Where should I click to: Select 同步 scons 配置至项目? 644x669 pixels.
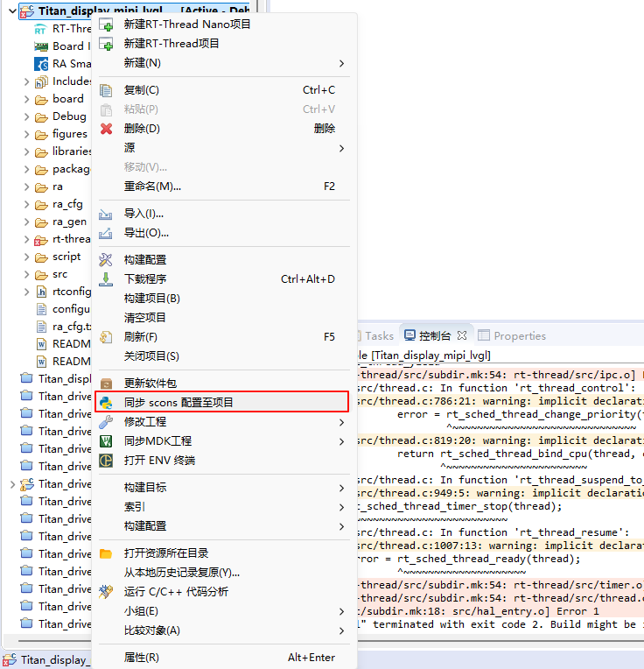tap(178, 403)
